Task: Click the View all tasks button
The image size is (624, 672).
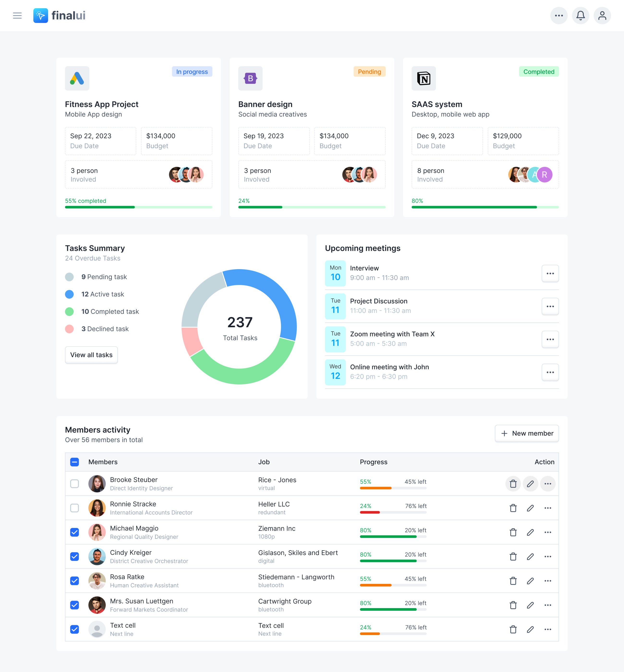Action: coord(91,355)
